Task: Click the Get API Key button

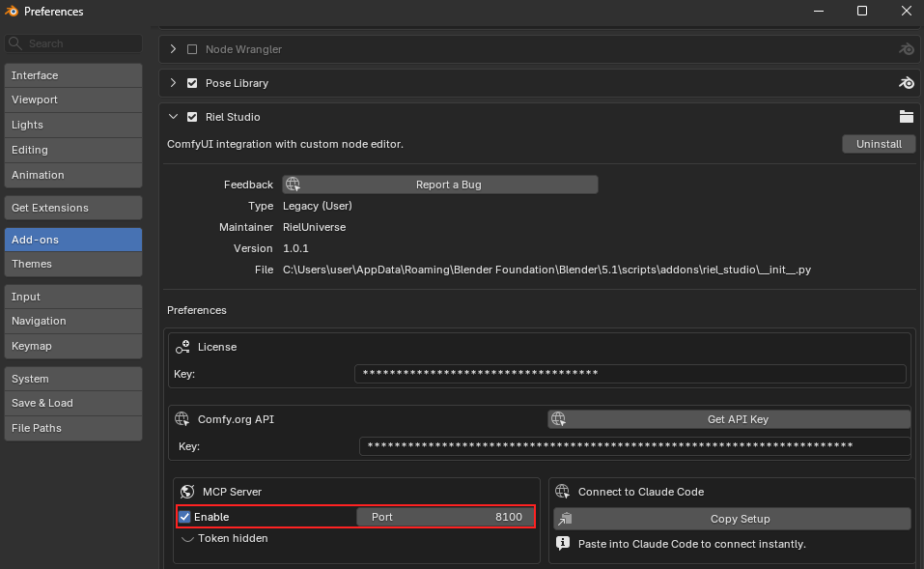Action: pyautogui.click(x=730, y=419)
